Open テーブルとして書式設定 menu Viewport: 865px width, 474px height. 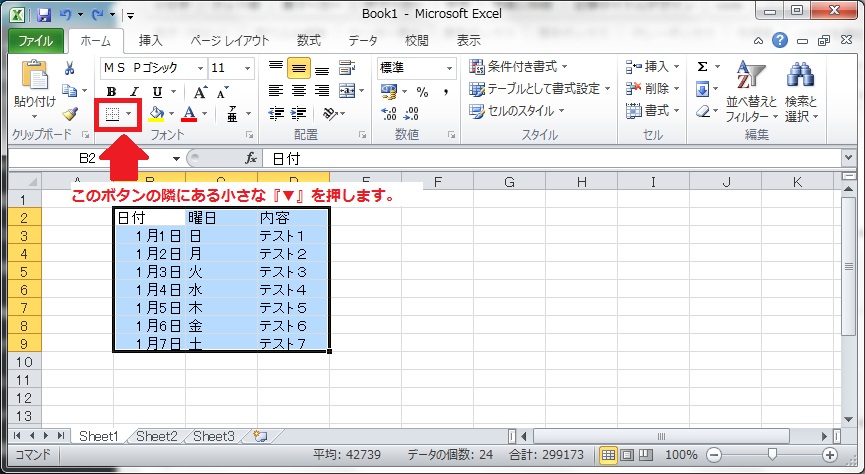pos(540,89)
